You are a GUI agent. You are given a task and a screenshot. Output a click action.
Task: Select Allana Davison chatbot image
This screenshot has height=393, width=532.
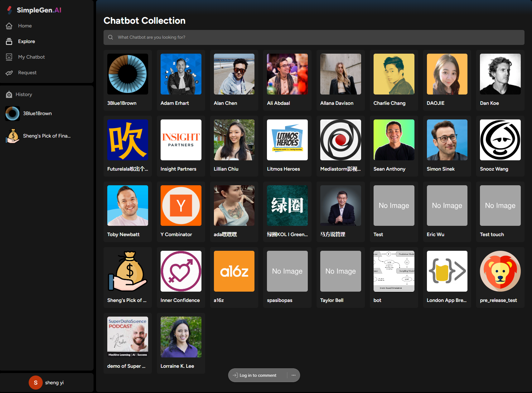(x=341, y=74)
